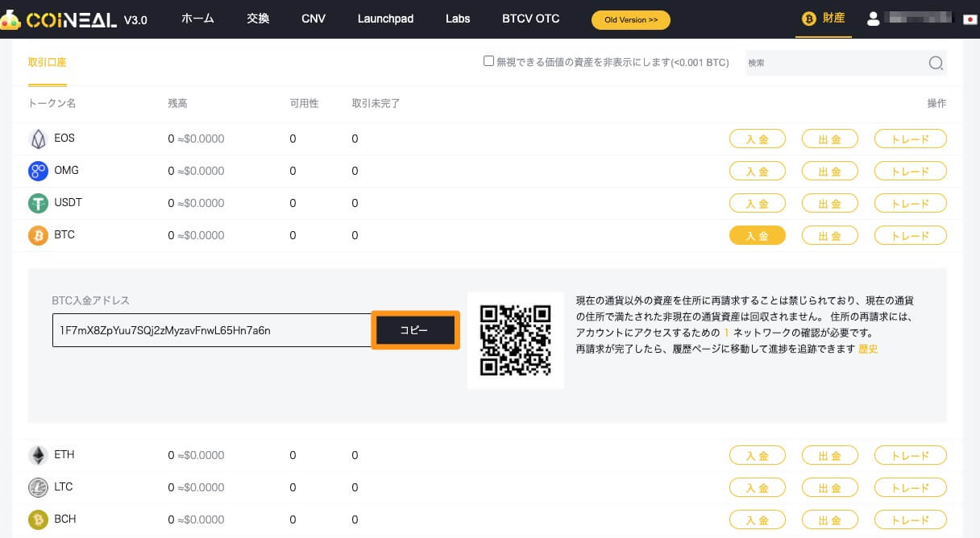
Task: Open the BTCV OTC menu item
Action: (530, 19)
